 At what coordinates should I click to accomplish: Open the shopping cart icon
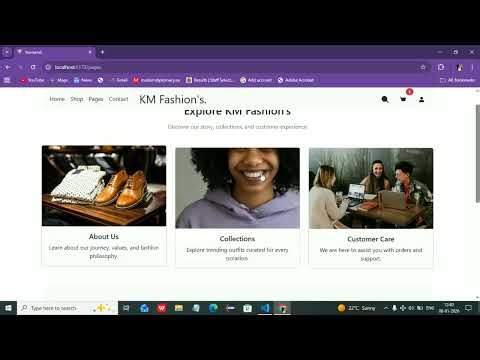pos(403,99)
